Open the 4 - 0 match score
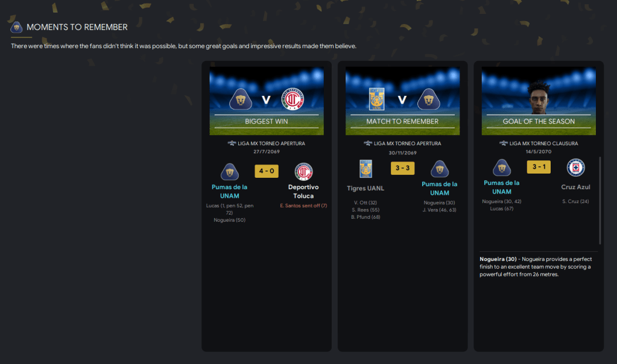617x364 pixels. (267, 171)
